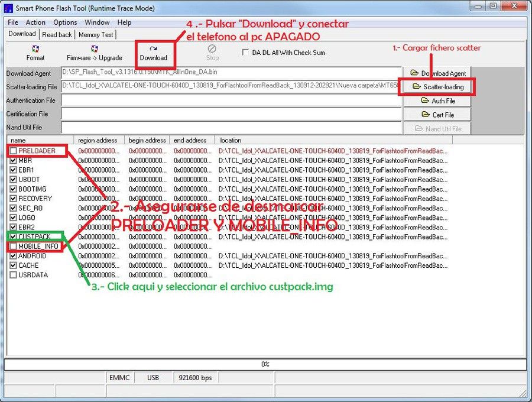Click the CUSTPACK row location path
Image resolution: width=532 pixels, height=402 pixels.
(x=333, y=237)
